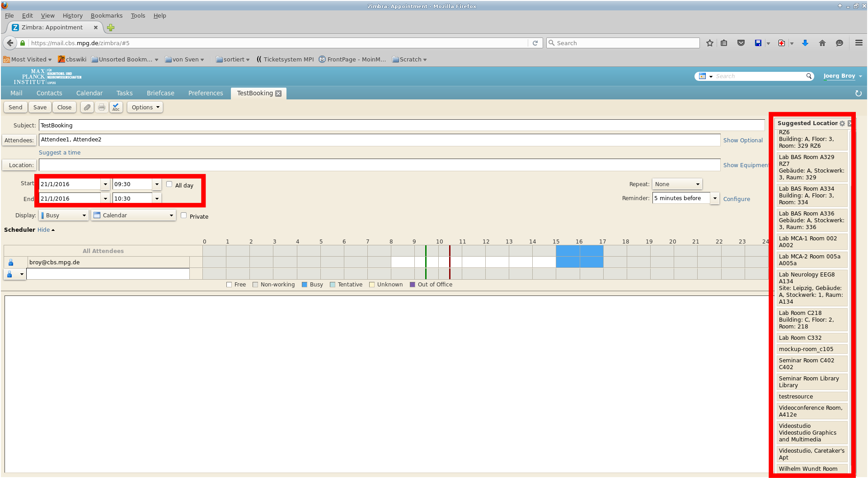This screenshot has width=868, height=478.
Task: Click in the Subject input field
Action: point(402,126)
